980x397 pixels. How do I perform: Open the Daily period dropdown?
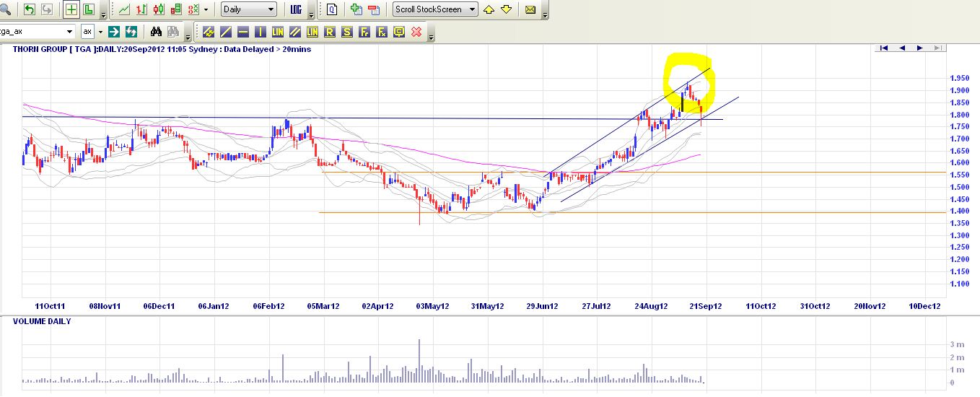pos(248,9)
